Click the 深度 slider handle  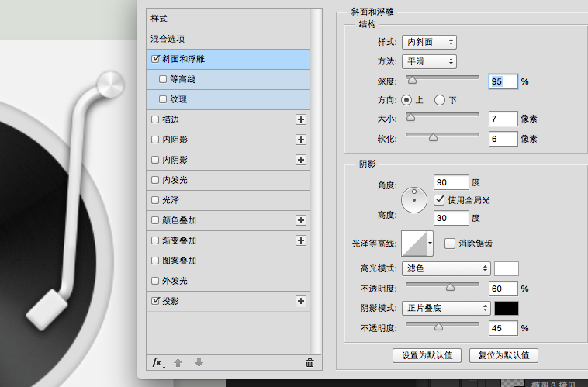[x=412, y=80]
